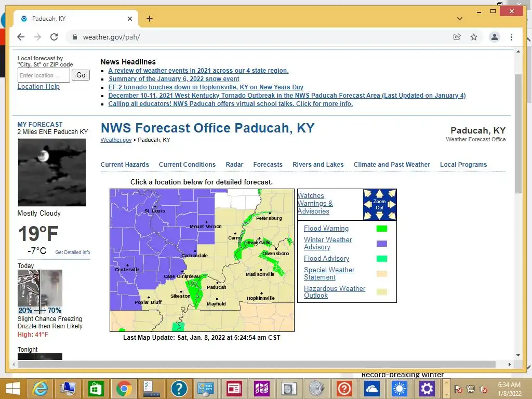Pan the map northwest with the diagonal arrow
The width and height of the screenshot is (532, 399).
coord(367,194)
